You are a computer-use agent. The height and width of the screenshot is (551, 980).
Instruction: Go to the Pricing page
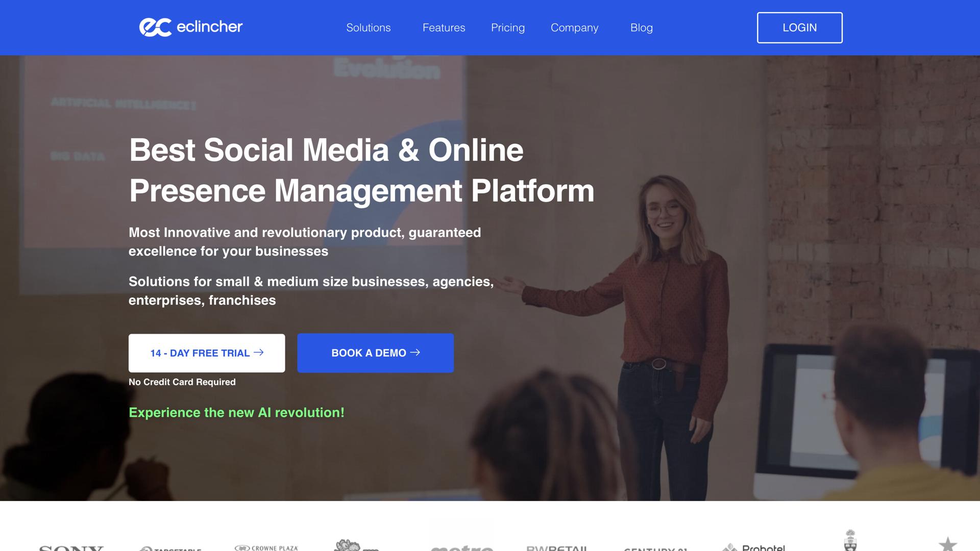point(507,28)
